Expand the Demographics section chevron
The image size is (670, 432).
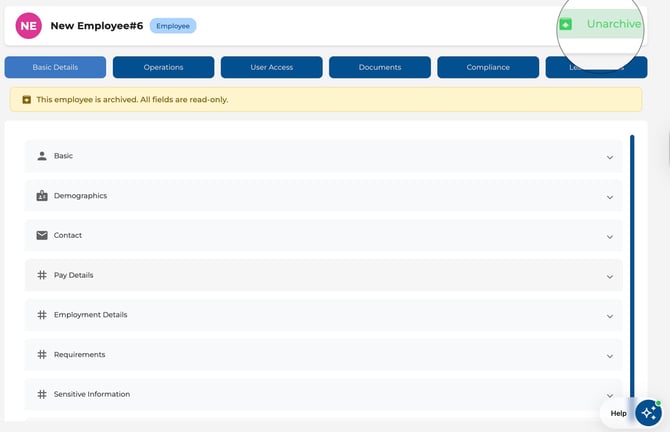(x=610, y=197)
